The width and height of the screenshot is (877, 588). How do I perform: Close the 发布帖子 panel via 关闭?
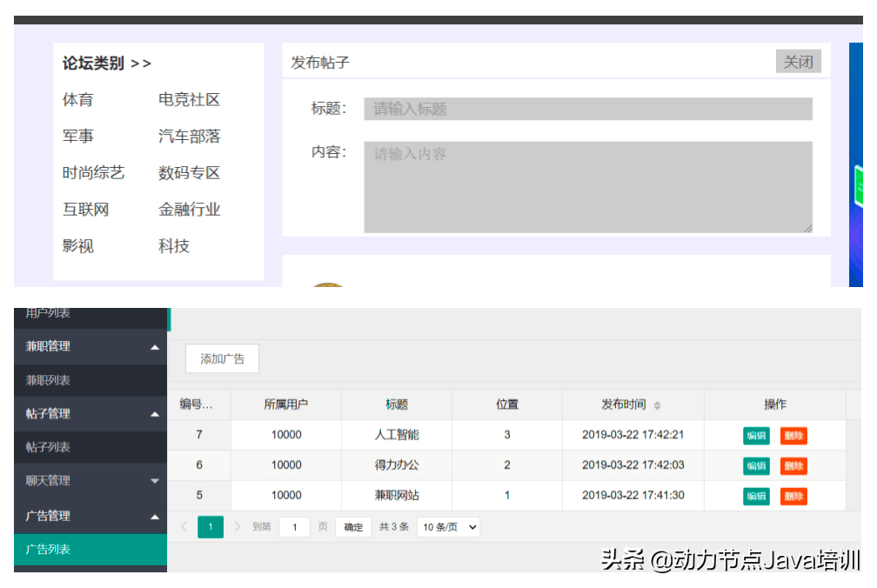click(x=797, y=61)
